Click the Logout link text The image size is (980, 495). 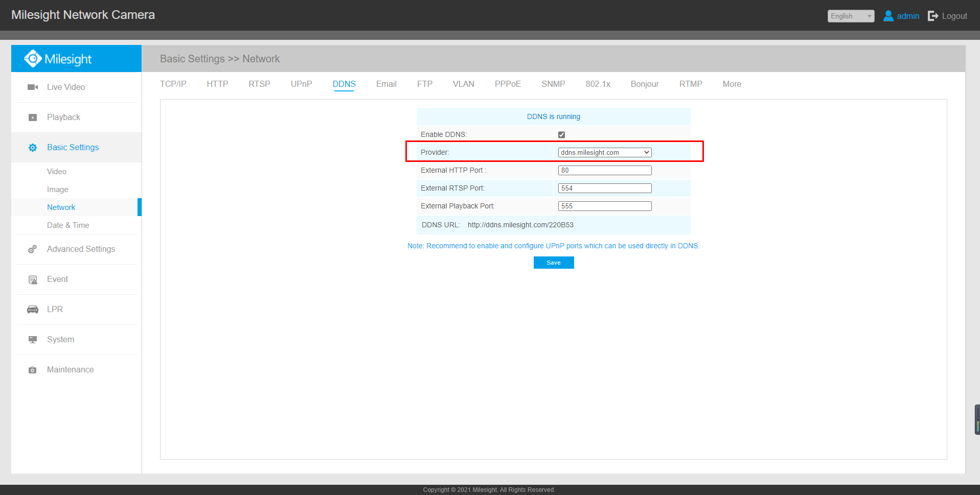(x=954, y=16)
